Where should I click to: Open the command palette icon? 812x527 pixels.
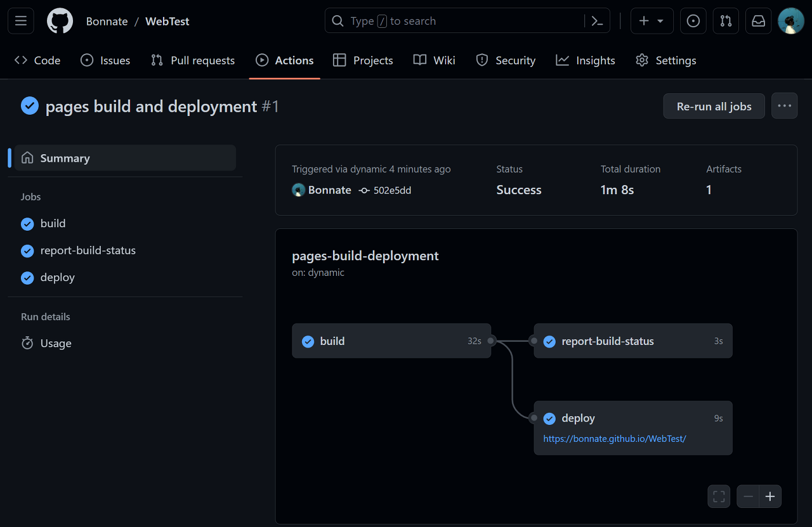tap(597, 21)
